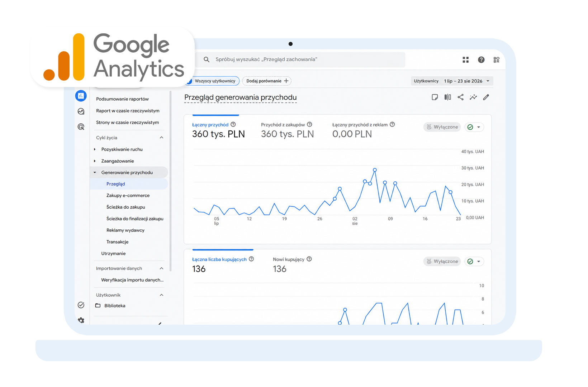Viewport: 588px width, 387px height.
Task: Open the BO BR account avatar
Action: point(496,60)
